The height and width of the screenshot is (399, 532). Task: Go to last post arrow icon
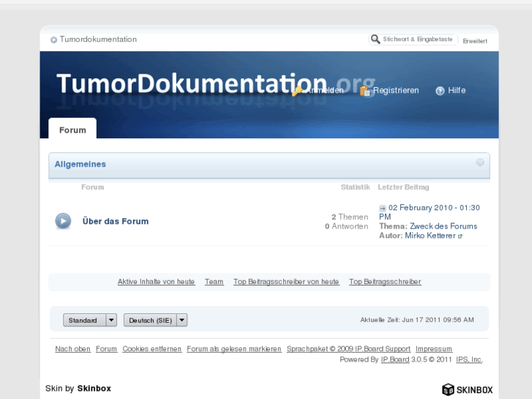point(383,208)
